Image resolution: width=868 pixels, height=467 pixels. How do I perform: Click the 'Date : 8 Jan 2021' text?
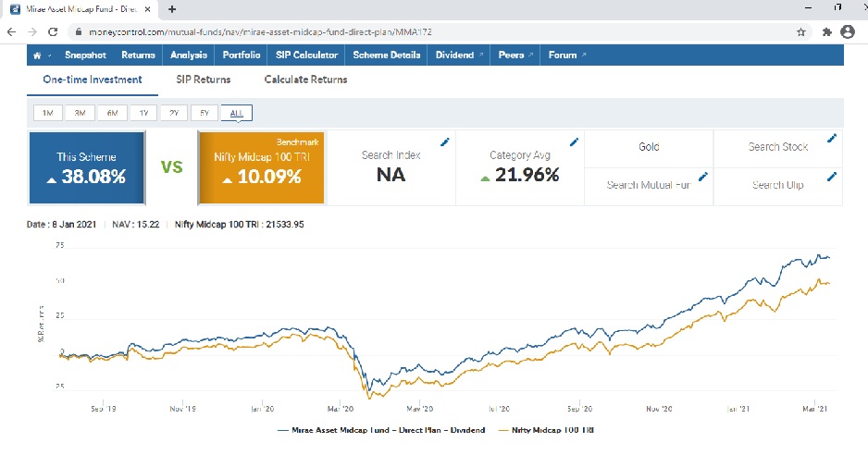(x=61, y=225)
